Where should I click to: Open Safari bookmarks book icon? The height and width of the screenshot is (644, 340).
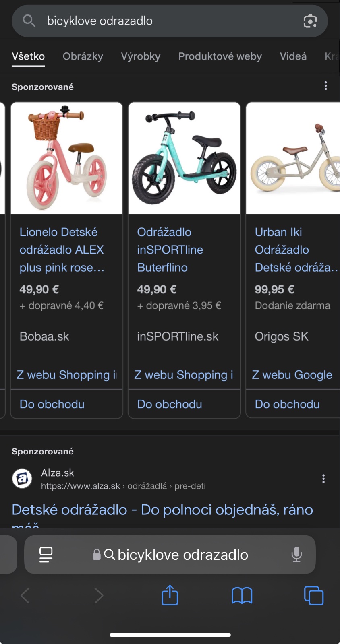[242, 596]
